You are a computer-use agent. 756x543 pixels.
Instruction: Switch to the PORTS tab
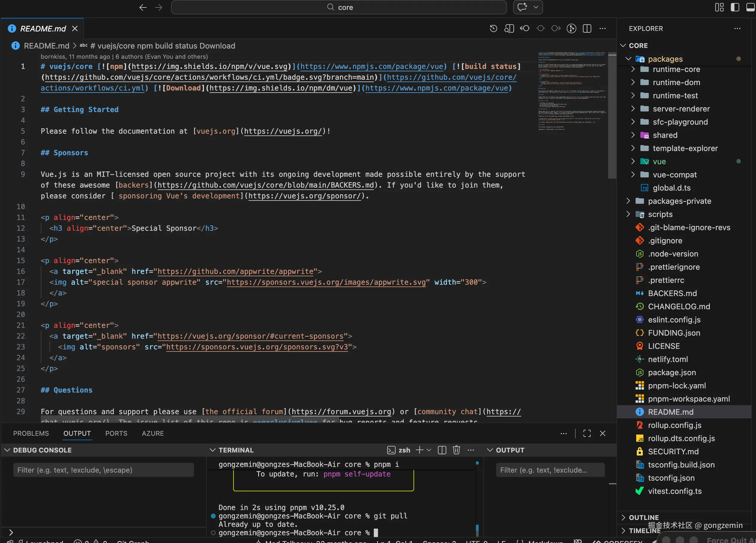[116, 433]
